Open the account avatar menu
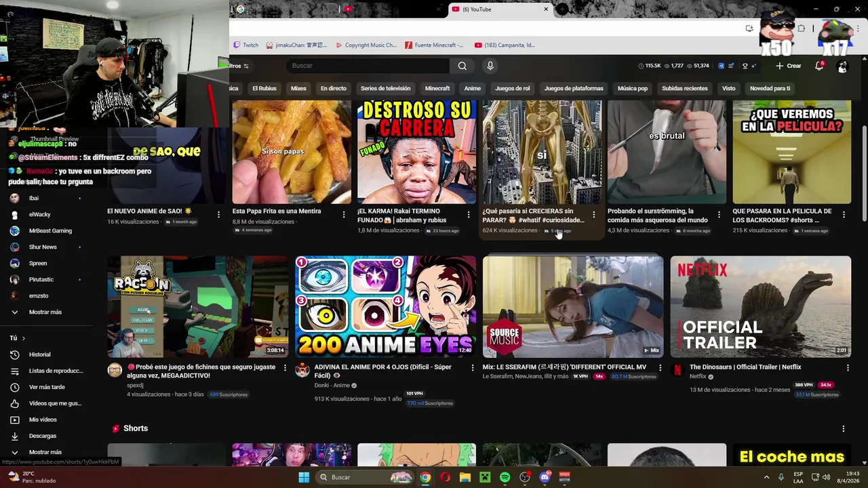Viewport: 868px width, 488px height. [x=842, y=66]
